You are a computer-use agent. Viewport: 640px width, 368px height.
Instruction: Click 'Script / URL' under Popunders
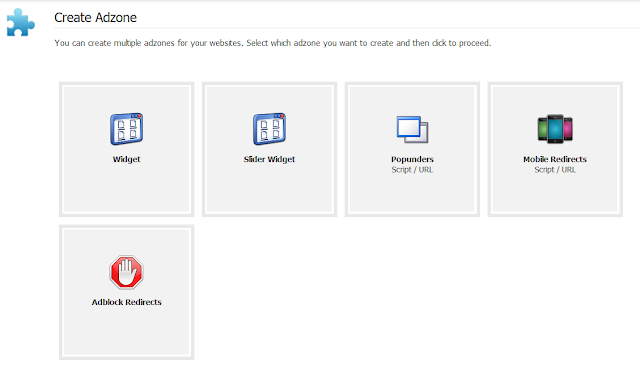click(x=412, y=170)
